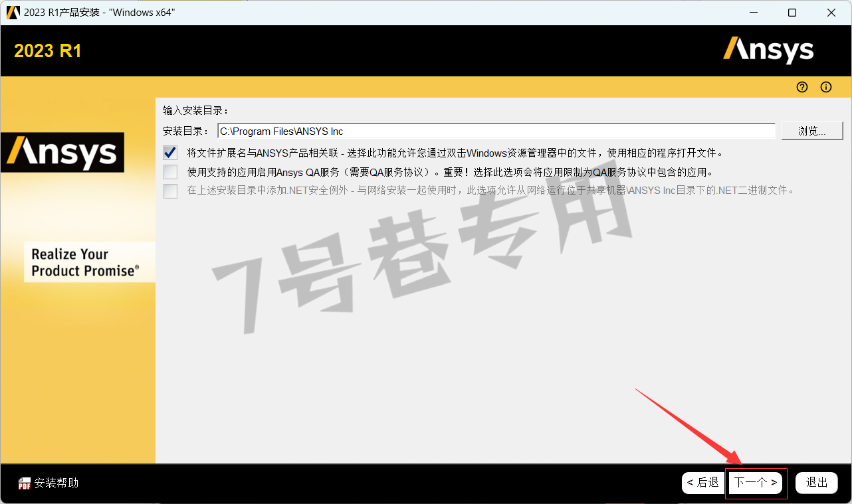Open the 浏览... browse button
Image resolution: width=852 pixels, height=504 pixels.
pos(812,131)
